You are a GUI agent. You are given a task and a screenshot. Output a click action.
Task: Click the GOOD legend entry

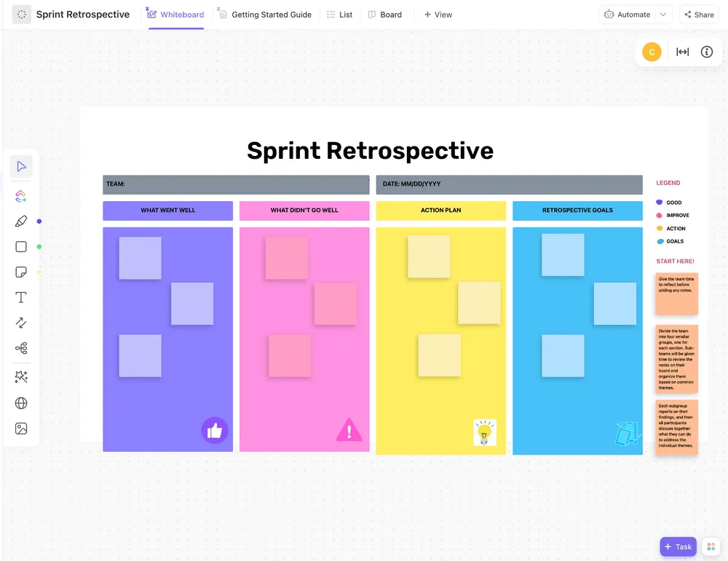point(669,203)
